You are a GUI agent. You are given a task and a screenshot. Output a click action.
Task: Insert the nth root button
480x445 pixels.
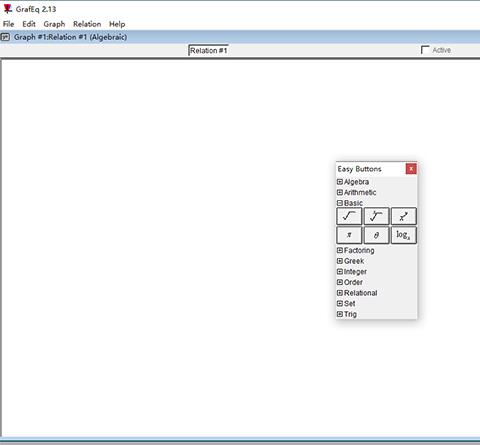click(x=376, y=216)
